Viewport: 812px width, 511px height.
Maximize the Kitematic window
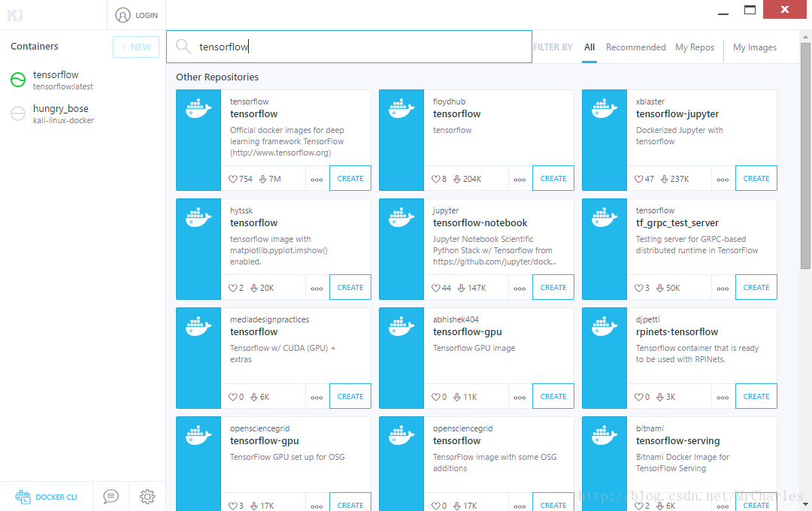click(x=750, y=10)
